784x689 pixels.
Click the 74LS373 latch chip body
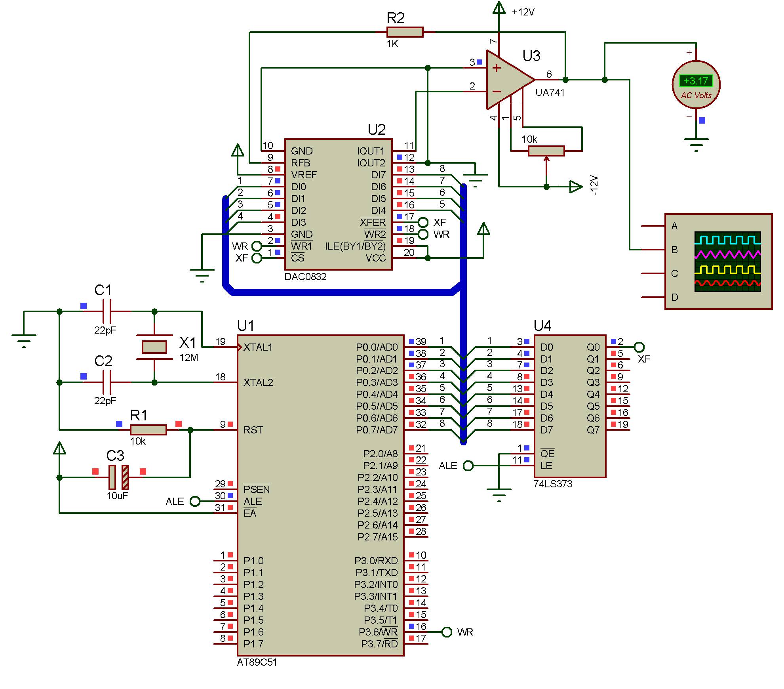pos(569,406)
